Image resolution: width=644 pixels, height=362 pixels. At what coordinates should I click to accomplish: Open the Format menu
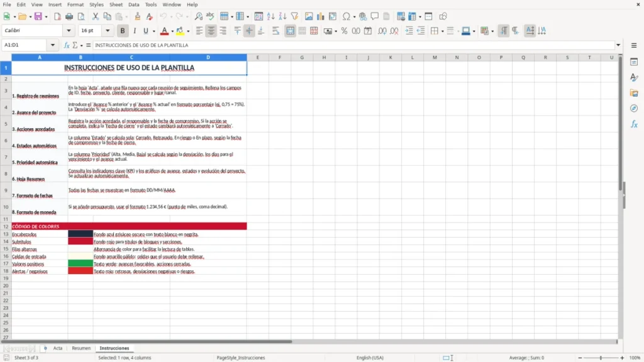75,4
